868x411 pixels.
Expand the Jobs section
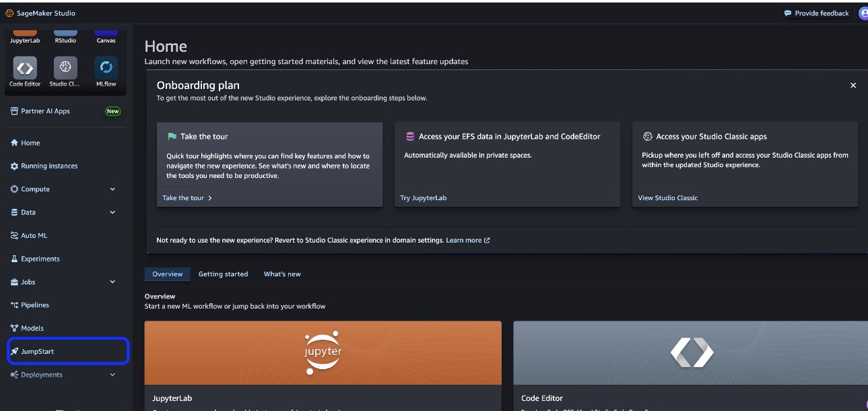click(112, 282)
